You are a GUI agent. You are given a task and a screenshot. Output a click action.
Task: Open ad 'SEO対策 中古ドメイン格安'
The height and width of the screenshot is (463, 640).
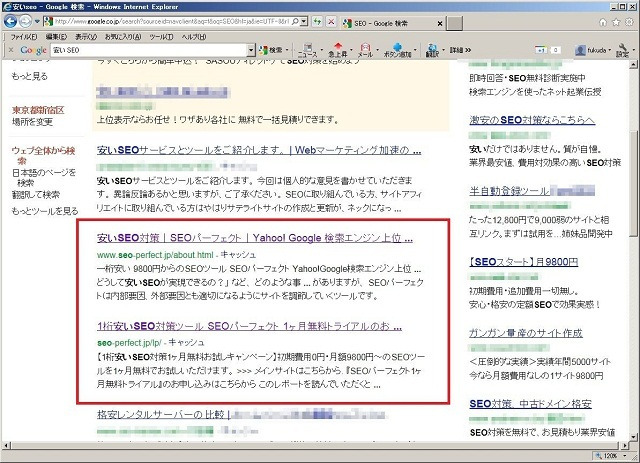pos(530,404)
